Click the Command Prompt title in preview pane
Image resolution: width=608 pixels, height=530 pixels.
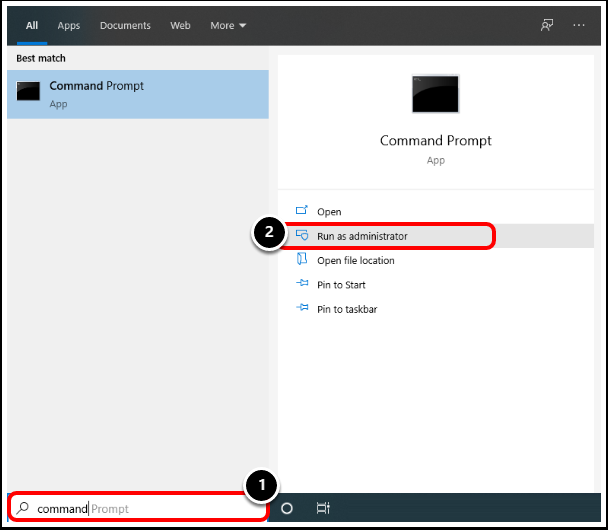435,140
